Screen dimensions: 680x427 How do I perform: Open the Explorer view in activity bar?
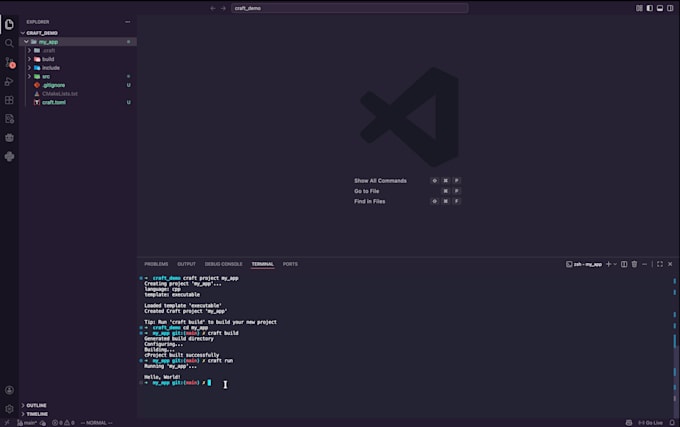[x=9, y=25]
